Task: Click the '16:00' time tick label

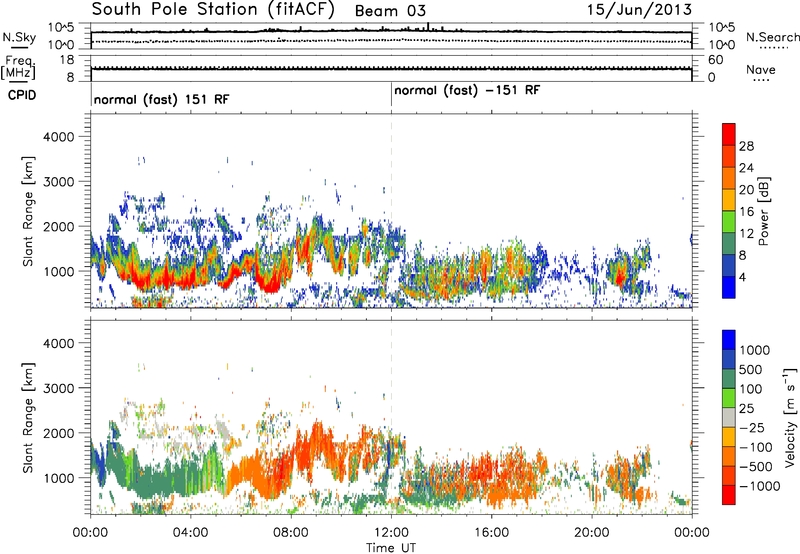Action: 491,533
